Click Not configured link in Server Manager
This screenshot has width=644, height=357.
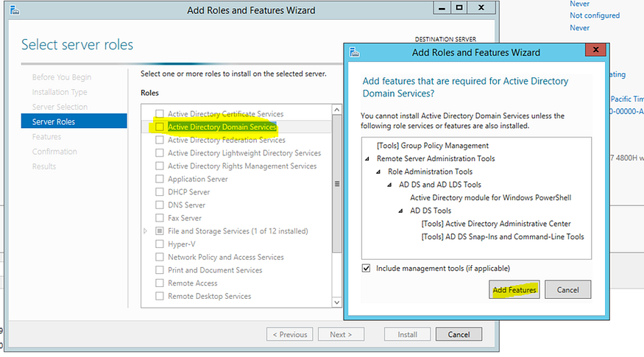click(594, 15)
